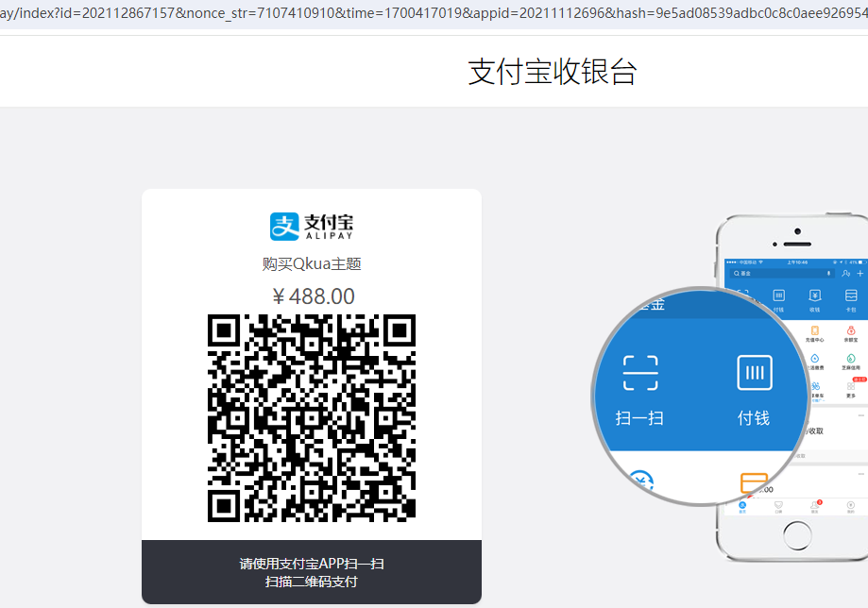Click the 余额宝 icon on phone
The width and height of the screenshot is (868, 608).
850,333
